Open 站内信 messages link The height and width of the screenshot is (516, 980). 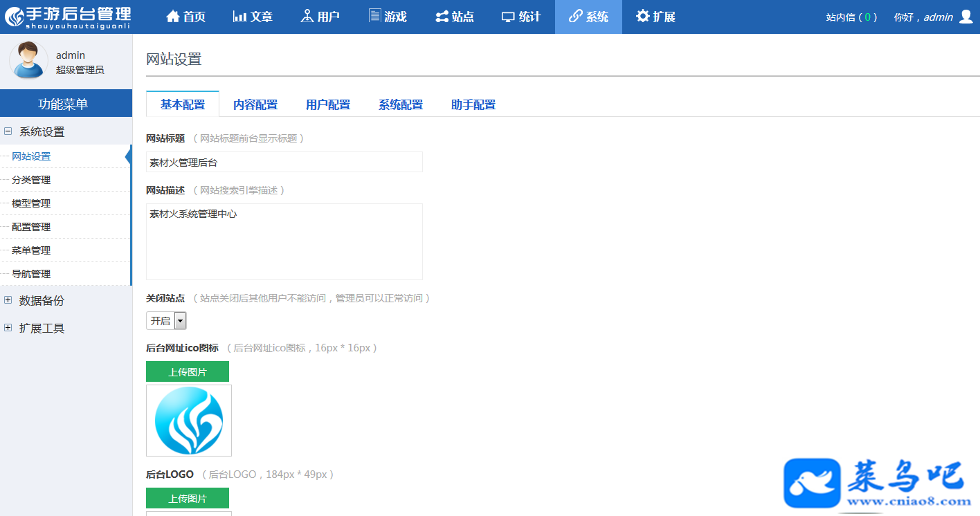[851, 17]
